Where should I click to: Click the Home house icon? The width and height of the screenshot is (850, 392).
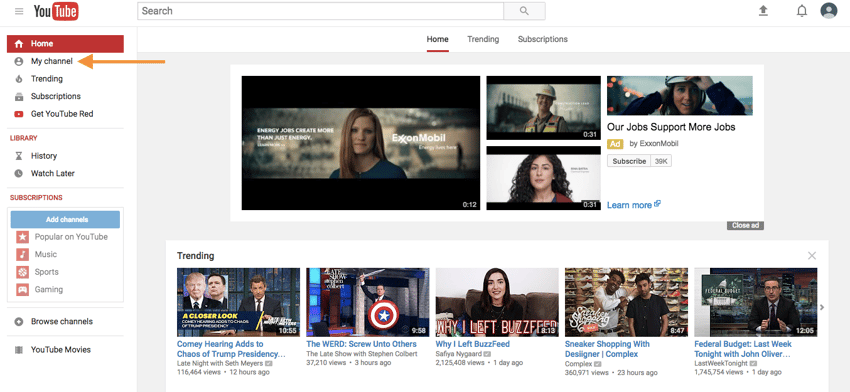tap(19, 44)
